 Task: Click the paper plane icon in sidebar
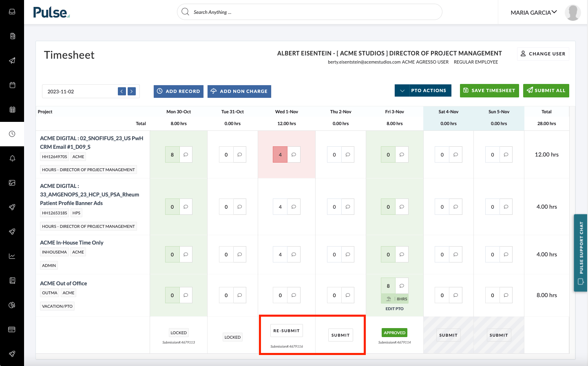[x=12, y=61]
